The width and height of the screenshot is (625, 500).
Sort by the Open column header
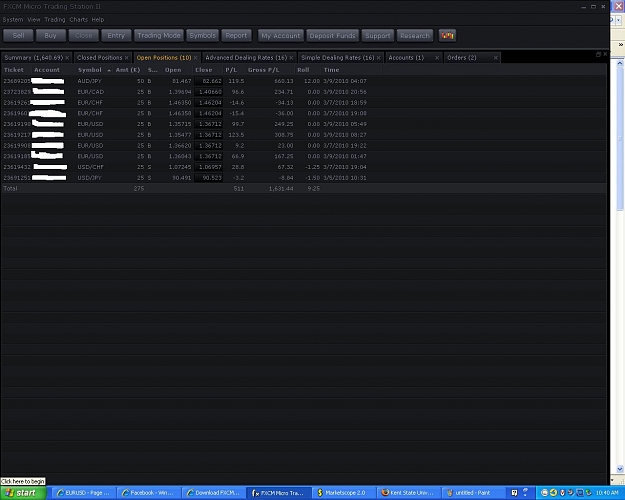point(177,70)
